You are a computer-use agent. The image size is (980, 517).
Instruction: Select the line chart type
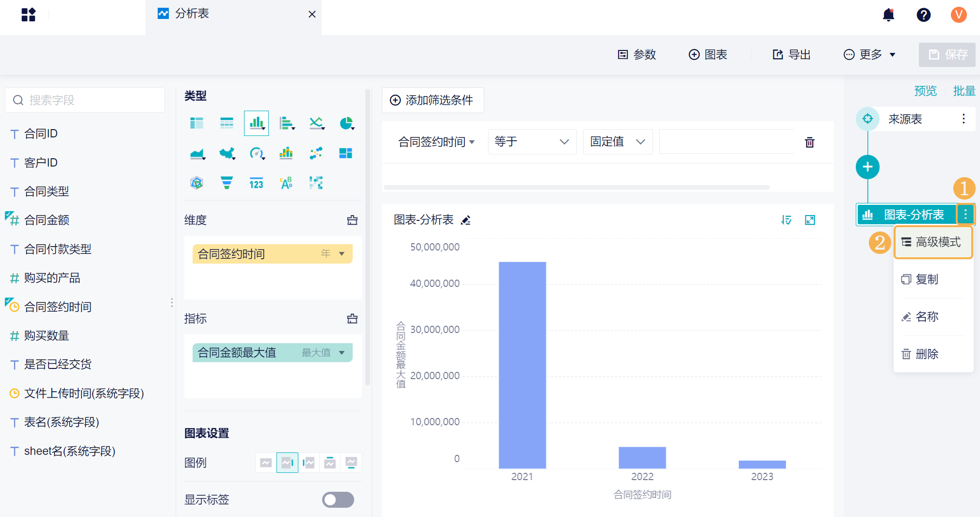316,123
